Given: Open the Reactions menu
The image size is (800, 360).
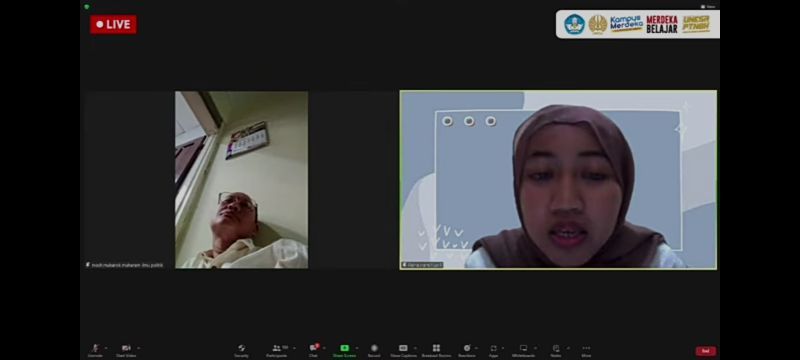Looking at the screenshot, I should click(x=466, y=350).
